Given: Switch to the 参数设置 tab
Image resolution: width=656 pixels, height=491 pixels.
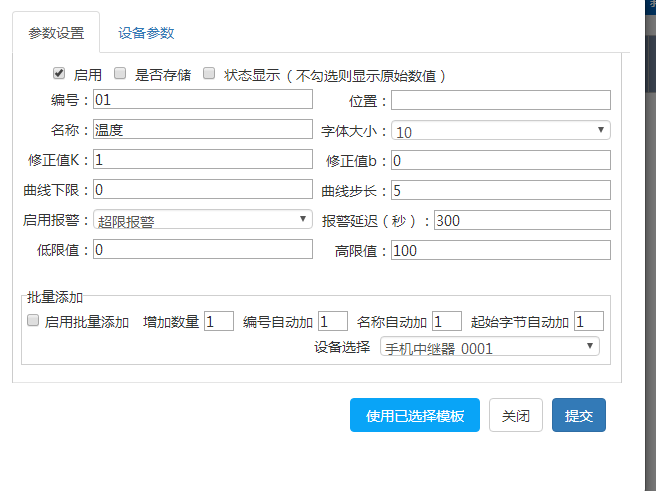Looking at the screenshot, I should coord(56,33).
